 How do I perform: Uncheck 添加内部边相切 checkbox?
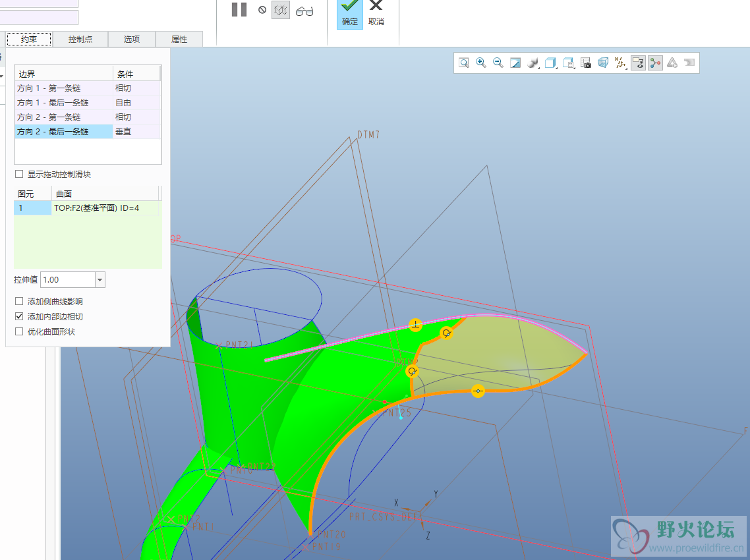coord(19,316)
